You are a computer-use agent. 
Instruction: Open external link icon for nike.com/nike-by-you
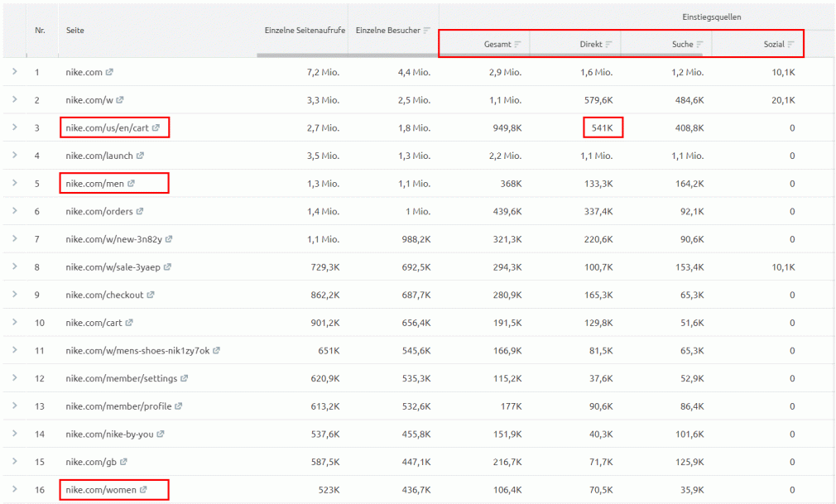(161, 434)
